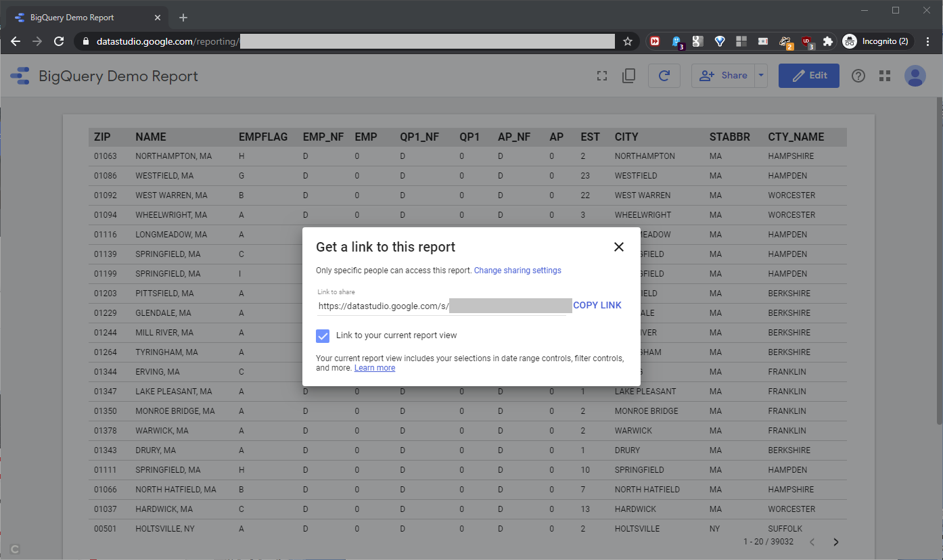Open the Google account avatar
This screenshot has height=560, width=943.
tap(915, 76)
